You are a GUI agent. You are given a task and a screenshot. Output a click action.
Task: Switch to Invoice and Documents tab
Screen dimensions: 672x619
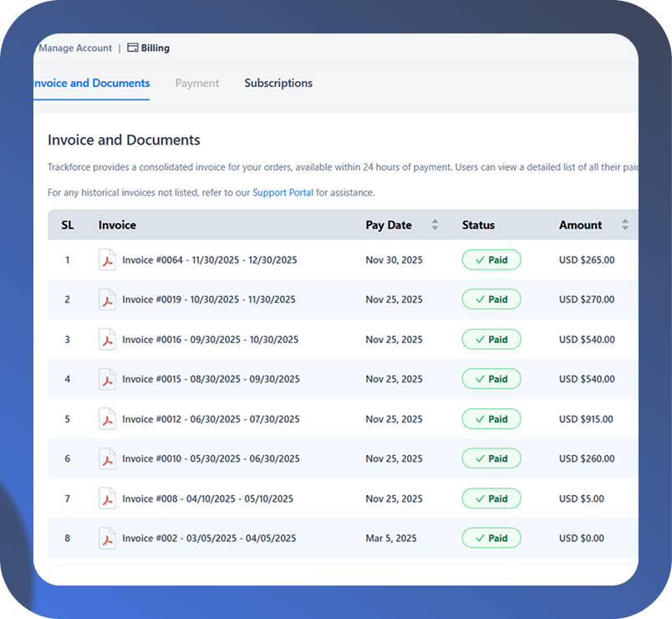[x=92, y=83]
